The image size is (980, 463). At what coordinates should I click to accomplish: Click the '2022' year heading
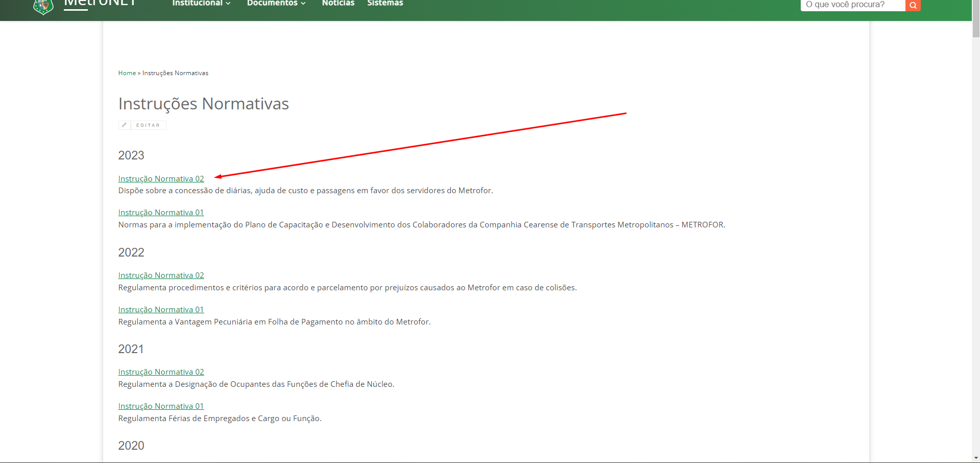pos(131,252)
